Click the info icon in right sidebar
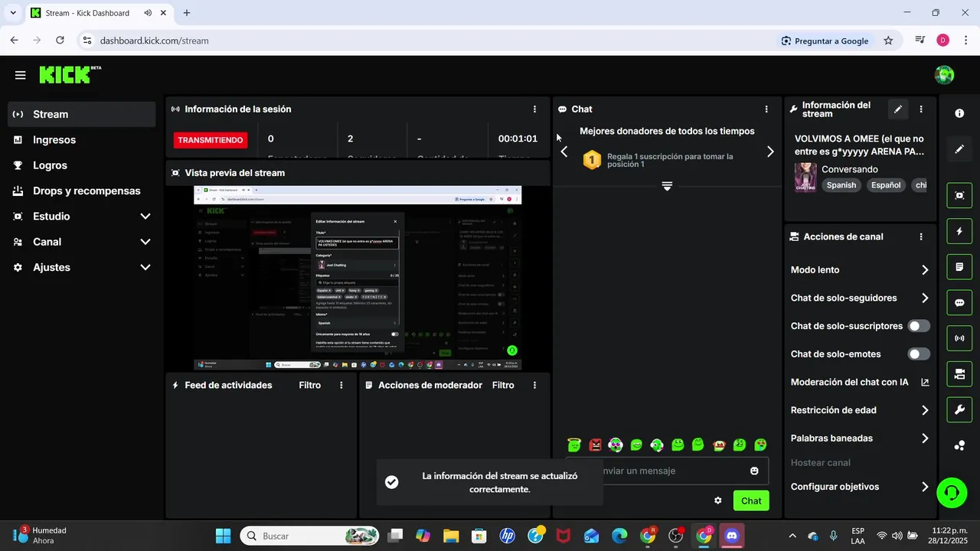Viewport: 980px width, 551px height. coord(959,113)
